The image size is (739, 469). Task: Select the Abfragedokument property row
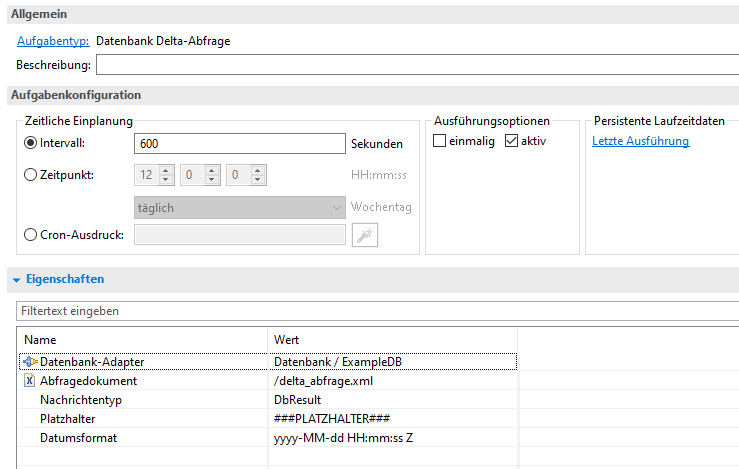268,381
